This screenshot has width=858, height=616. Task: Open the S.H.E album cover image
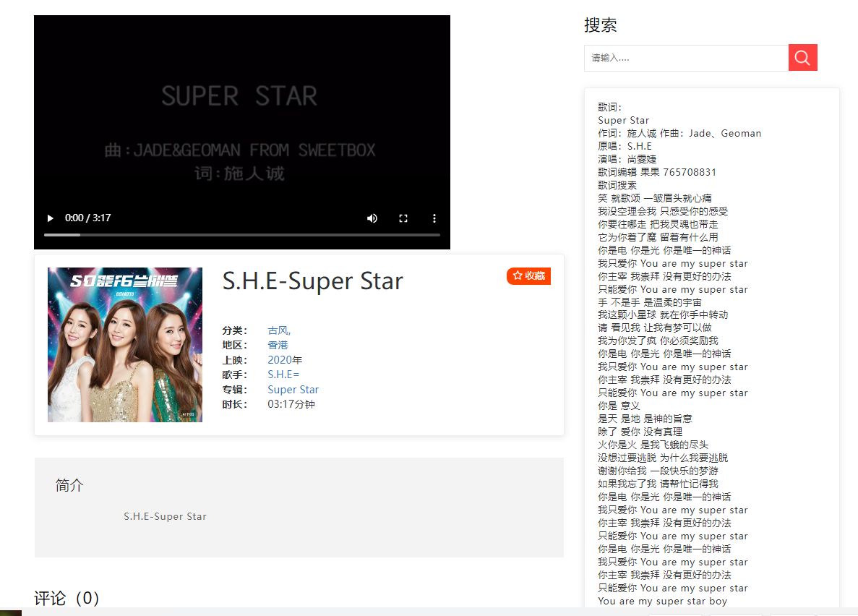click(125, 344)
